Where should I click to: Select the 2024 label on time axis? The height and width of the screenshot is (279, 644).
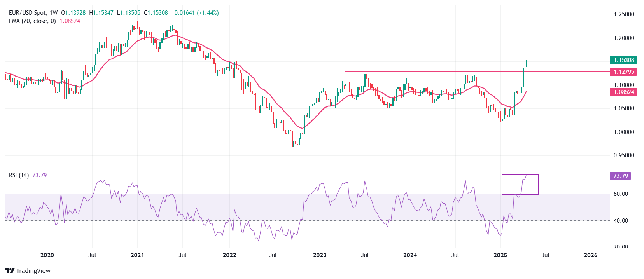pyautogui.click(x=410, y=255)
